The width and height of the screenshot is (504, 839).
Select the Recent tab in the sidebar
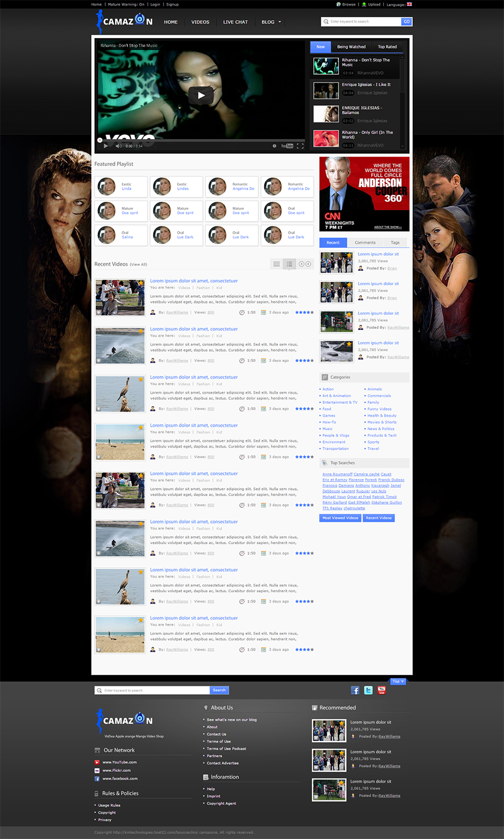[x=333, y=242]
